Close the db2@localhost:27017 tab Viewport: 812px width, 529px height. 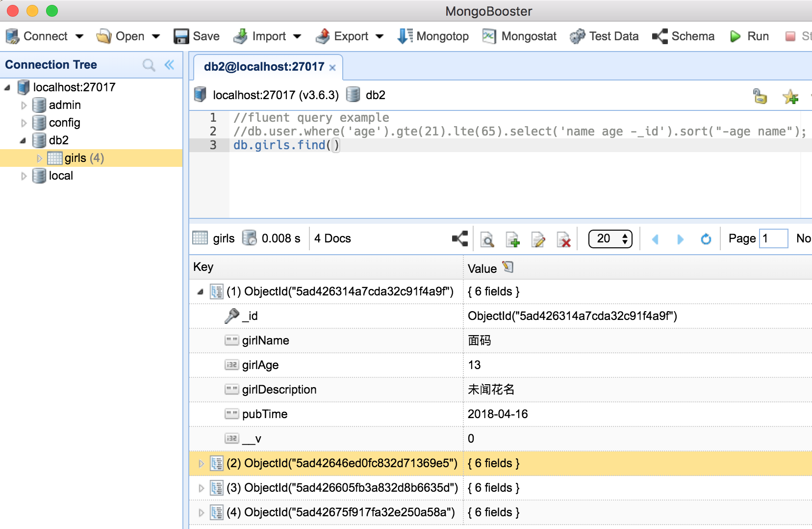[332, 68]
